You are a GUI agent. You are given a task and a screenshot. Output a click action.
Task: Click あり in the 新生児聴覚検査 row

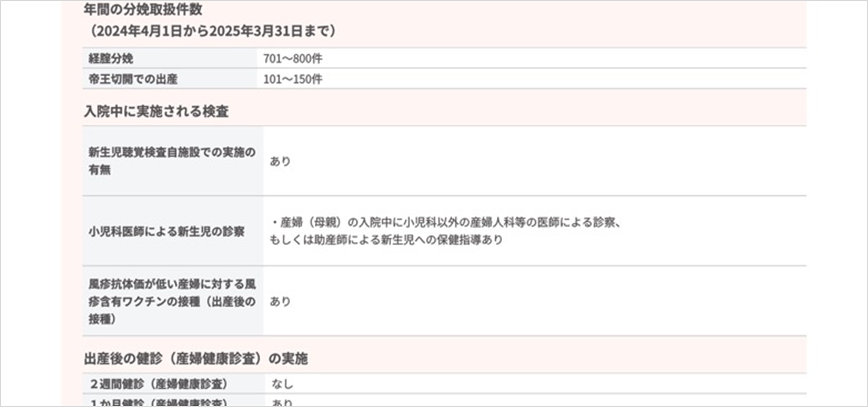tap(280, 161)
